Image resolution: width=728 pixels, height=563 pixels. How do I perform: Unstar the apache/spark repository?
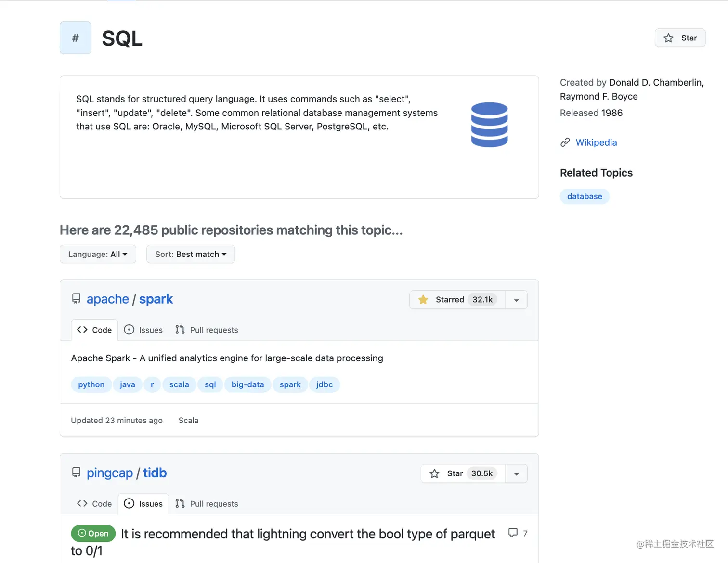(457, 300)
